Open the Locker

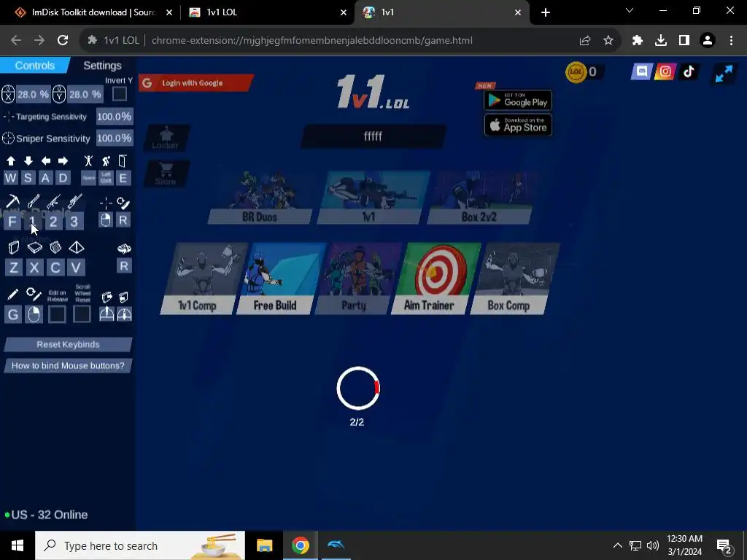166,138
